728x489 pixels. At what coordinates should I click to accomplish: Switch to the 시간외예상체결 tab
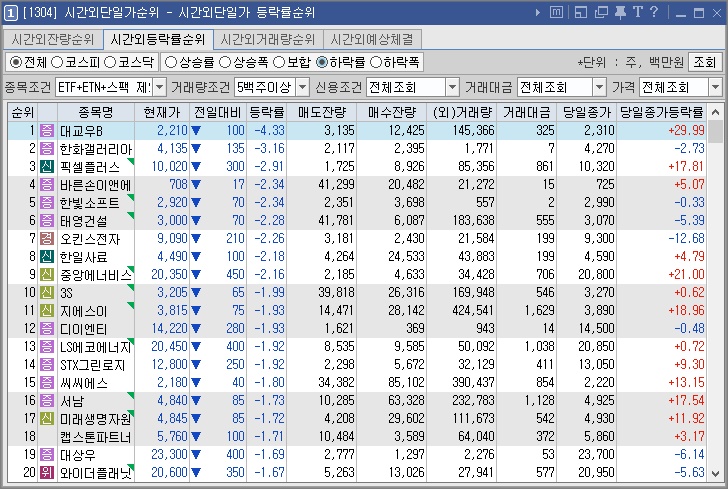372,39
